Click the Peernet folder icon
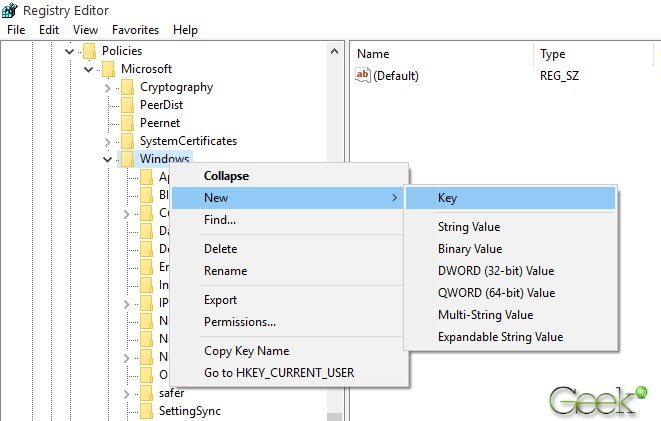This screenshot has width=661, height=421. tap(128, 123)
